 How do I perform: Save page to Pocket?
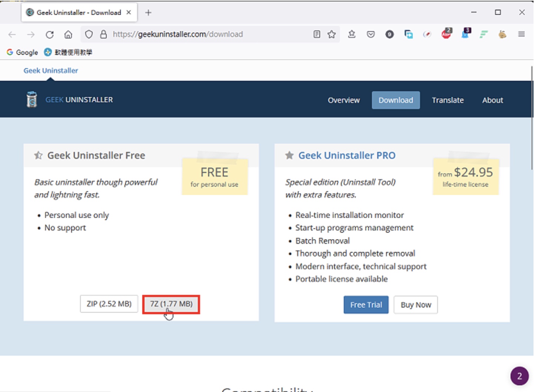370,34
